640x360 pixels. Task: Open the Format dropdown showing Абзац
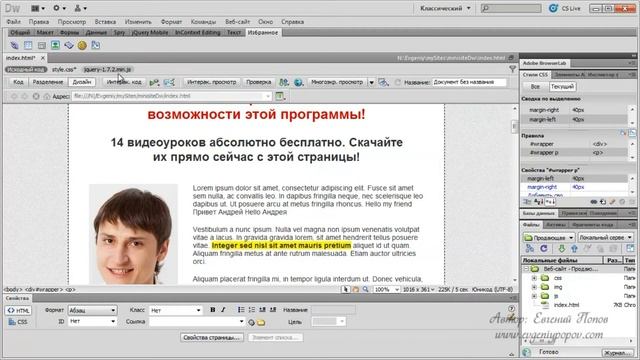pos(92,310)
